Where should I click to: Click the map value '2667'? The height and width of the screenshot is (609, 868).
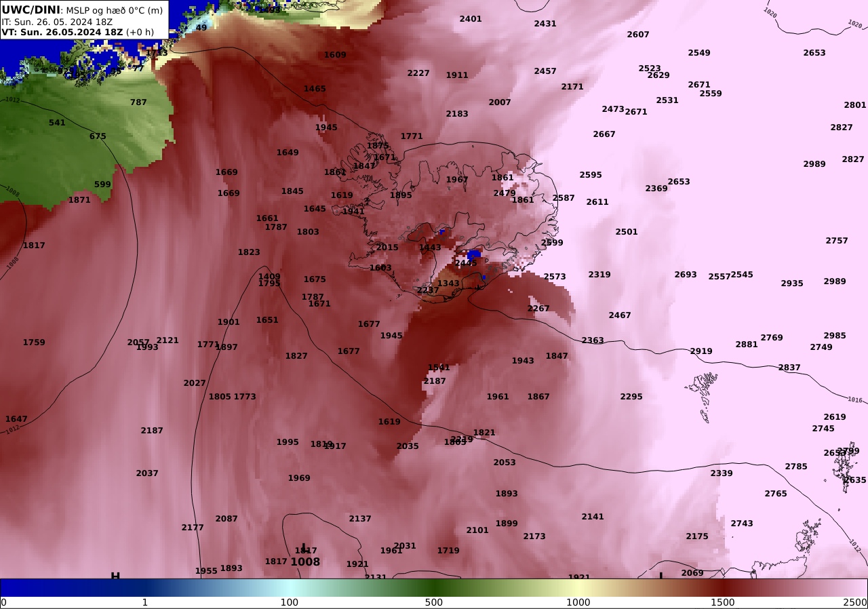604,134
